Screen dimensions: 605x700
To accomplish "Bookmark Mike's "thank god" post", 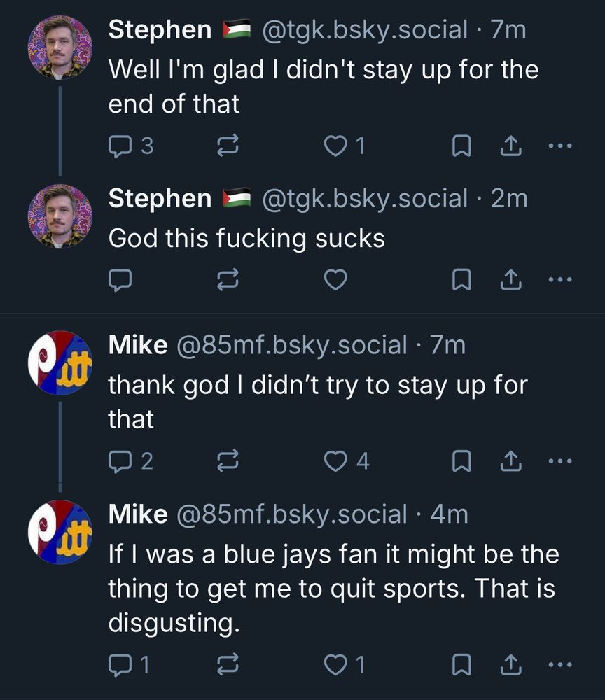I will [x=460, y=461].
